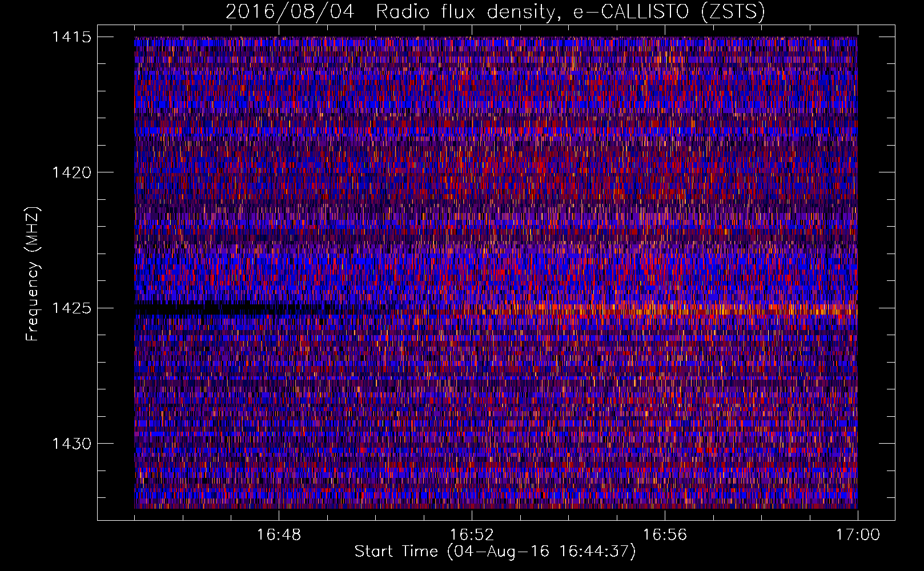Image resolution: width=924 pixels, height=571 pixels.
Task: Click the 16:56 time tick label
Action: tap(665, 535)
